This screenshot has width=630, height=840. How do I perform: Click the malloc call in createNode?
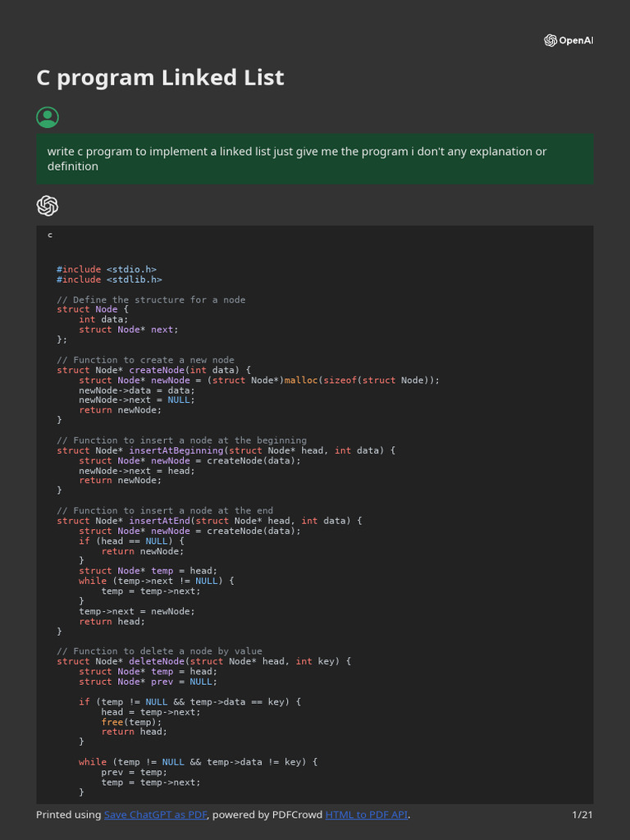click(300, 380)
